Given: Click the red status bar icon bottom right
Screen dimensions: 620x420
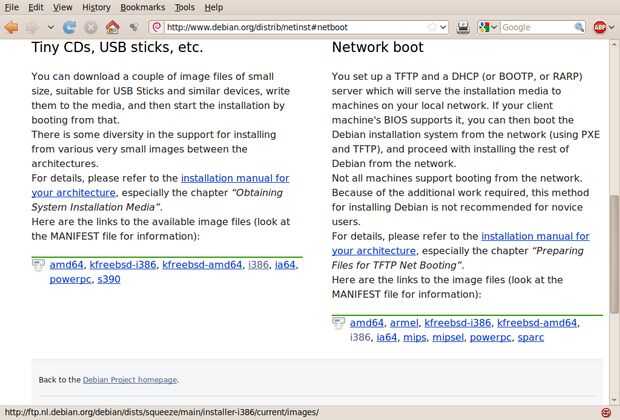Looking at the screenshot, I should click(x=606, y=412).
